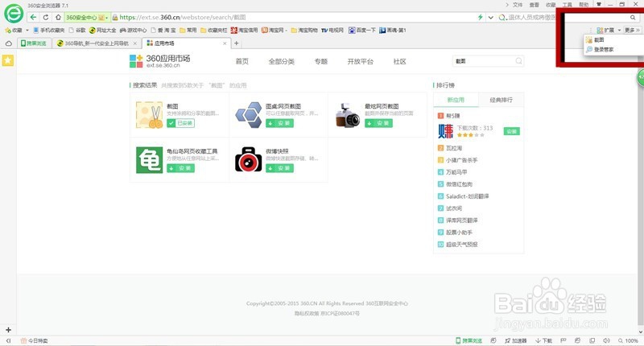Open the 网址大全 bookmark
Image resolution: width=644 pixels, height=346 pixels.
coord(103,30)
